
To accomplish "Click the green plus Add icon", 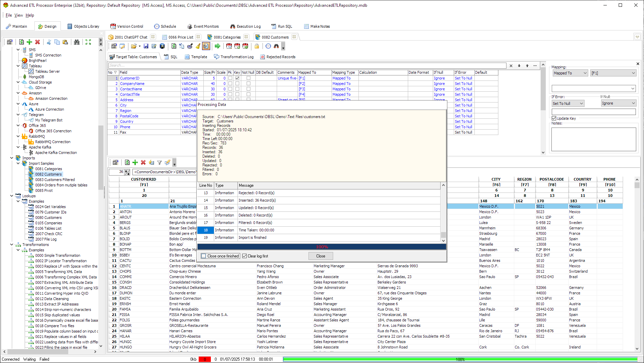I will [x=29, y=42].
